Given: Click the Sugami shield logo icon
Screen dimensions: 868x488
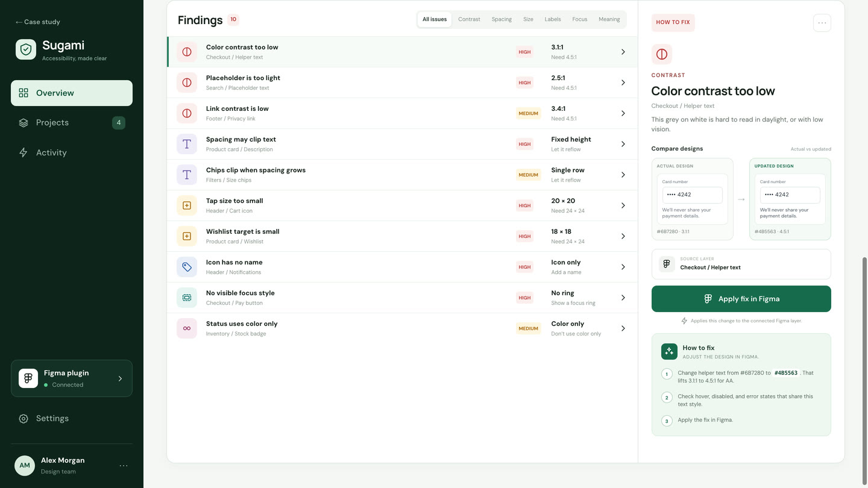Looking at the screenshot, I should click(x=26, y=50).
